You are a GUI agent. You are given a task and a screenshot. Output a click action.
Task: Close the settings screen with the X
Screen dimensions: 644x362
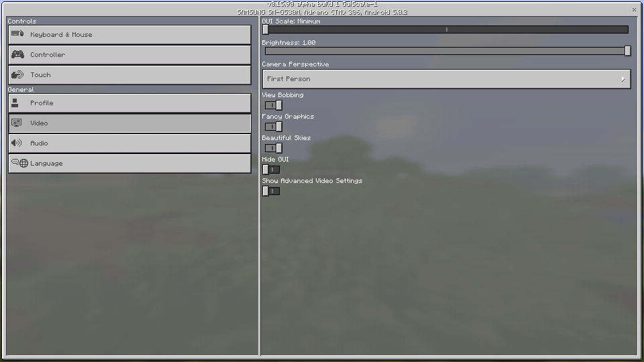[634, 9]
